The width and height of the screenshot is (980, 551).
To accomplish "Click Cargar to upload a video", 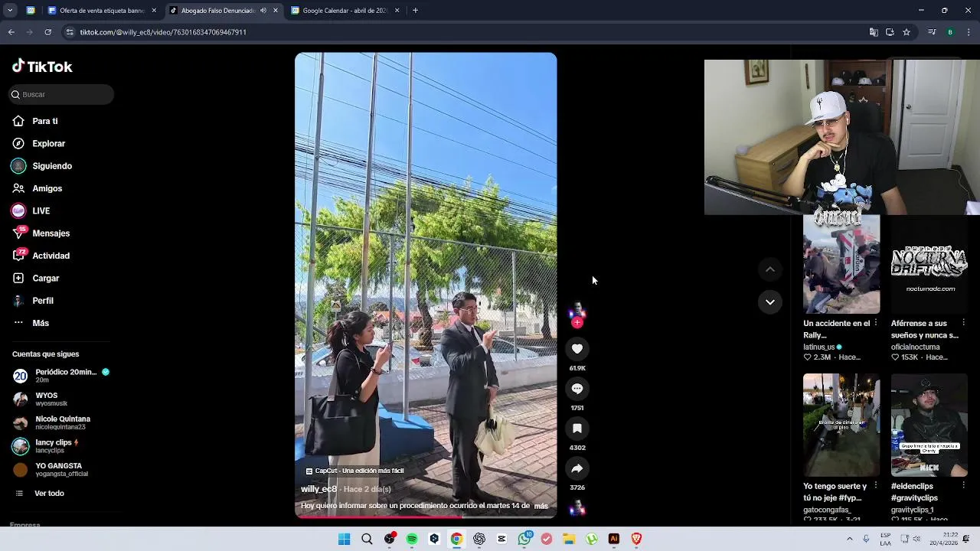I will pos(35,279).
